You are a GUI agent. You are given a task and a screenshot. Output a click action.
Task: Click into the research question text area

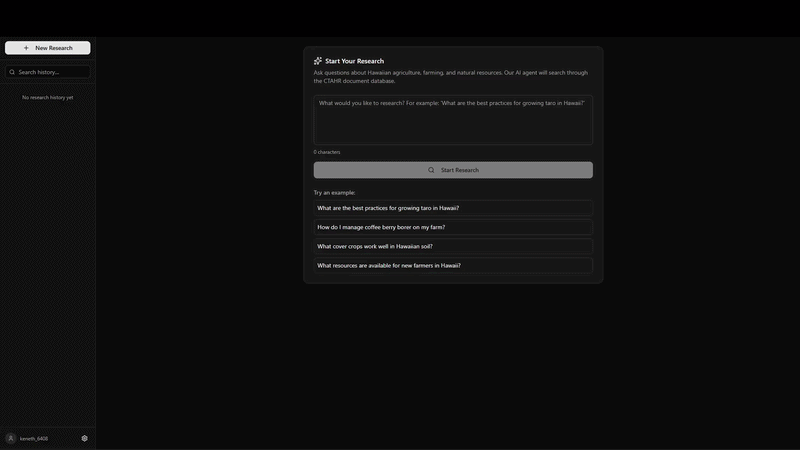453,120
